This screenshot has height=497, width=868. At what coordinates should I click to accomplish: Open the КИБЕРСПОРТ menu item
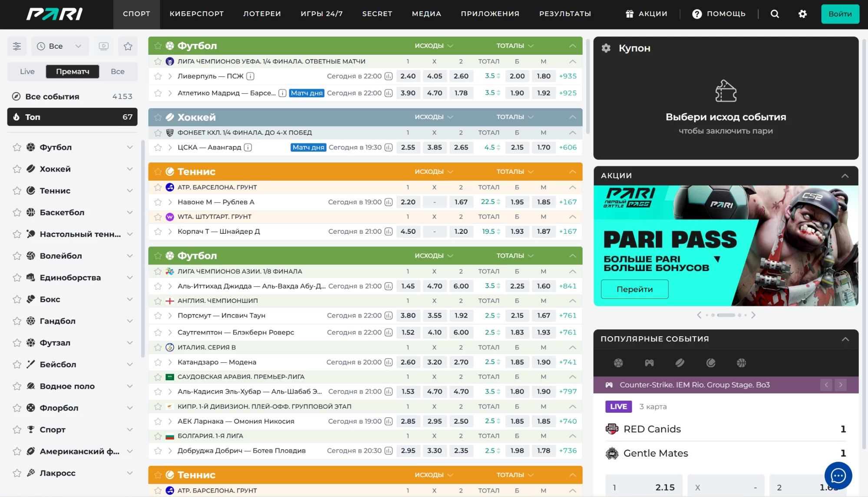point(197,14)
